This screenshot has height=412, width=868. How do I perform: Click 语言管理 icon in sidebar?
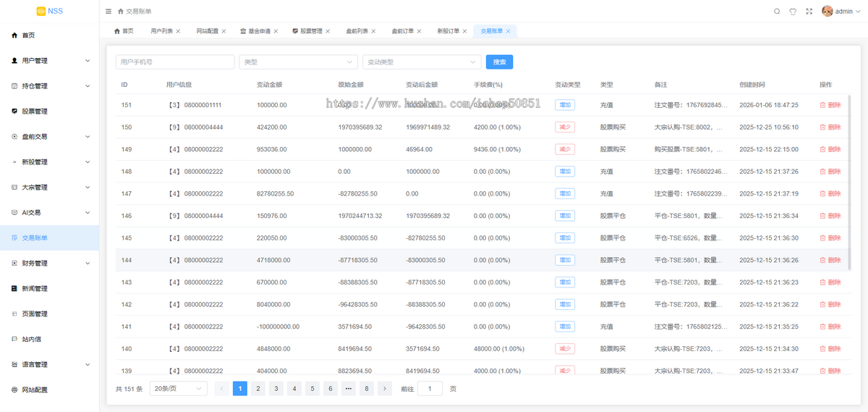14,365
